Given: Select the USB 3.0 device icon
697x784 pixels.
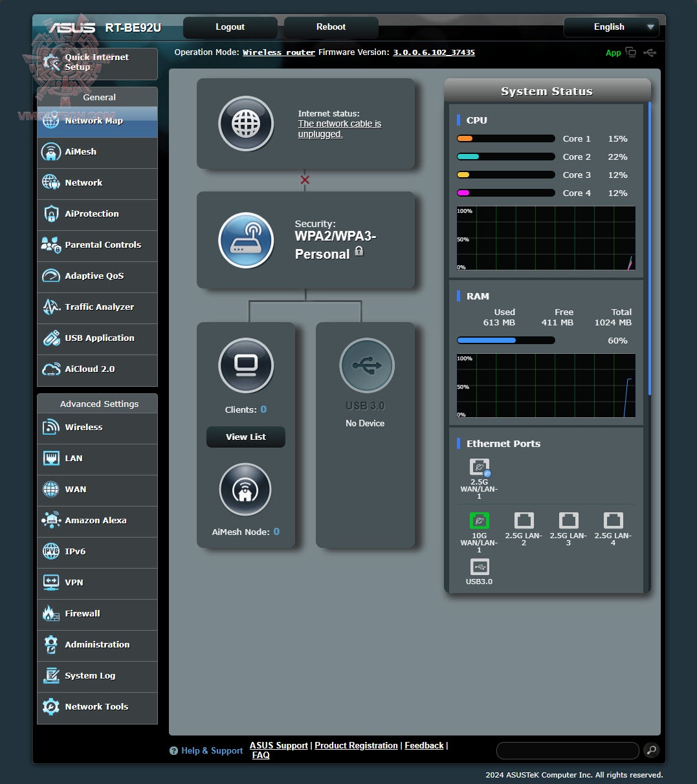Looking at the screenshot, I should tap(367, 365).
